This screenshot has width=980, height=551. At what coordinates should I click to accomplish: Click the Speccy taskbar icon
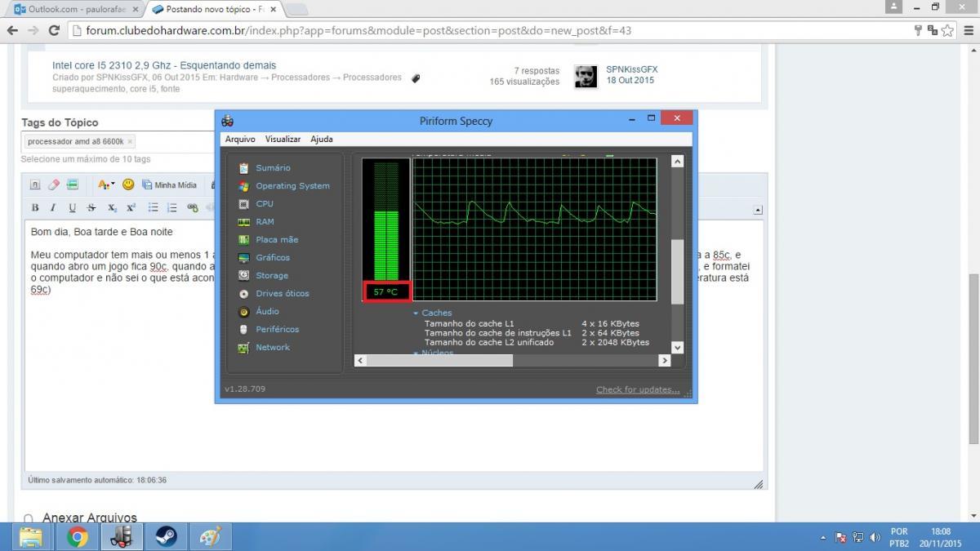point(122,537)
